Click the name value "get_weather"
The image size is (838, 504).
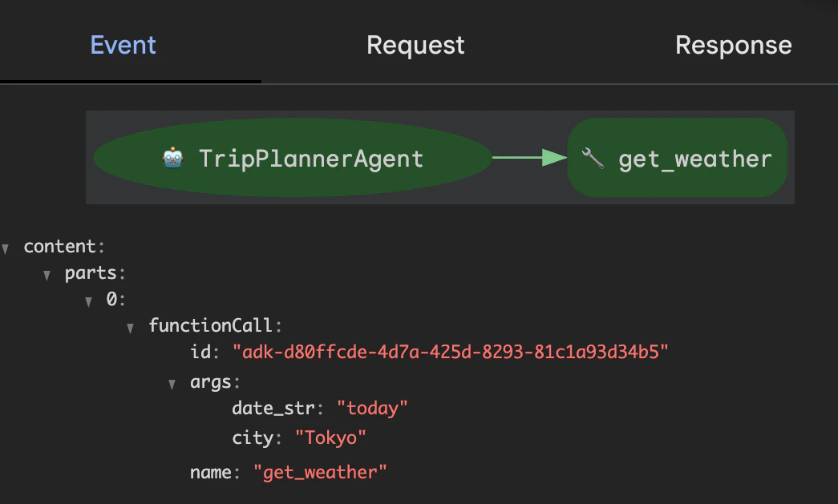(320, 472)
